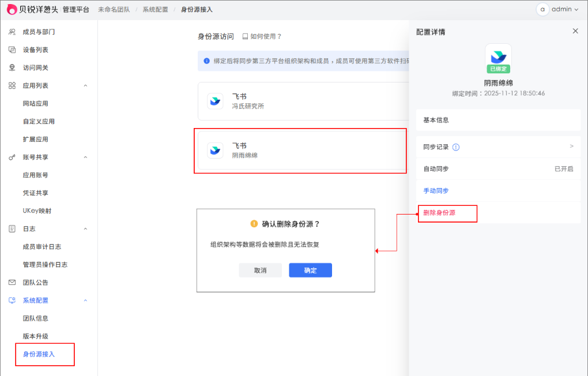
Task: Click the info icon next to 同步记录
Action: 455,146
